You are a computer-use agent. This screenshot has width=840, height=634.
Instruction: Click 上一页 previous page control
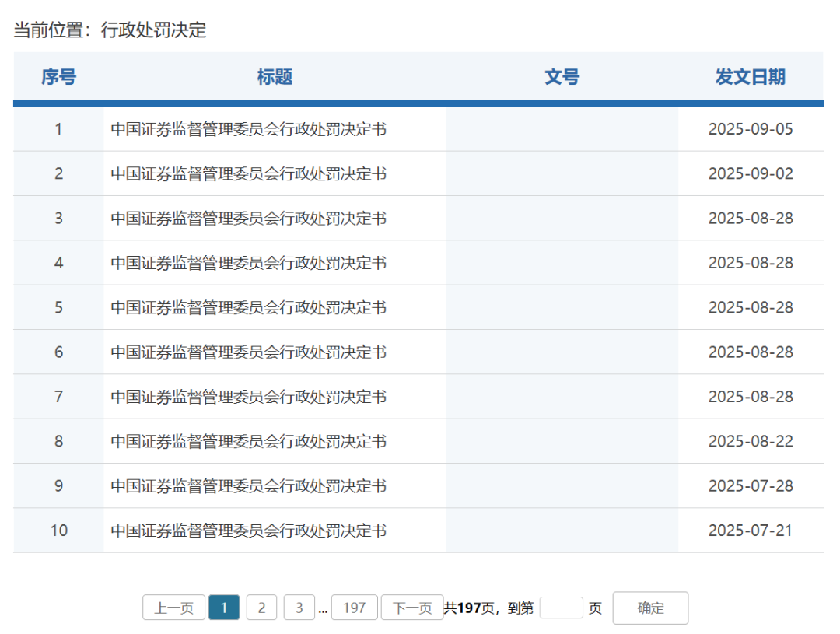[173, 608]
